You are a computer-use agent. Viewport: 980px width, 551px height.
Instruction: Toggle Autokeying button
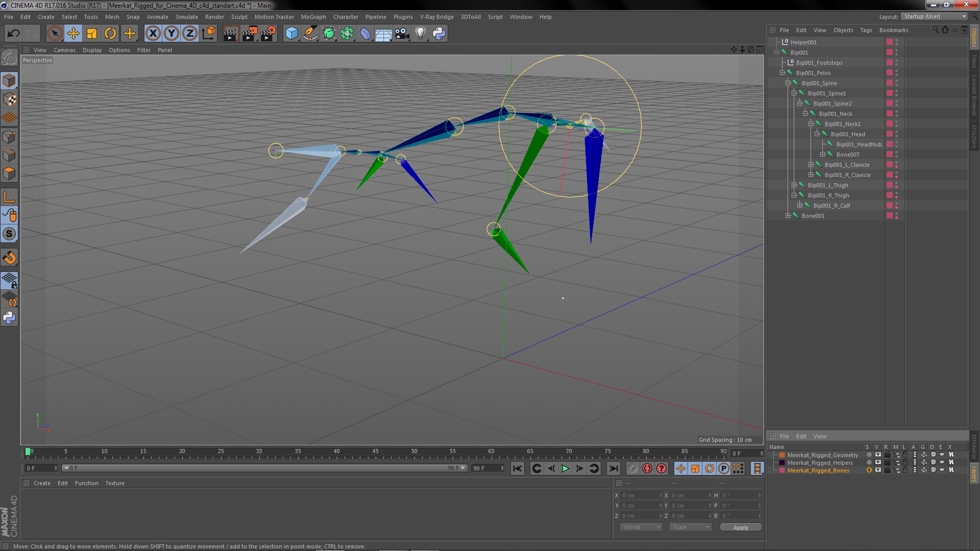647,468
